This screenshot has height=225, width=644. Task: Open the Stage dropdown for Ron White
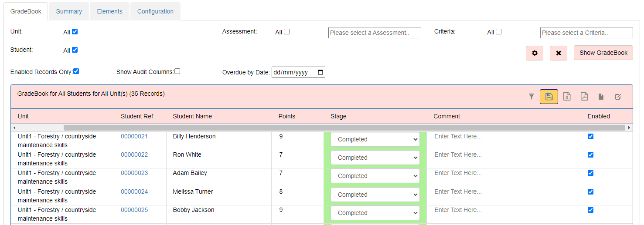375,158
